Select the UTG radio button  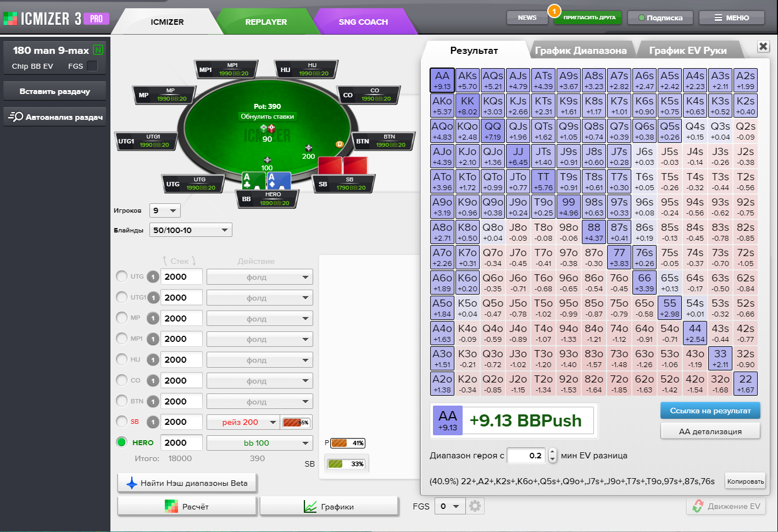pos(122,276)
